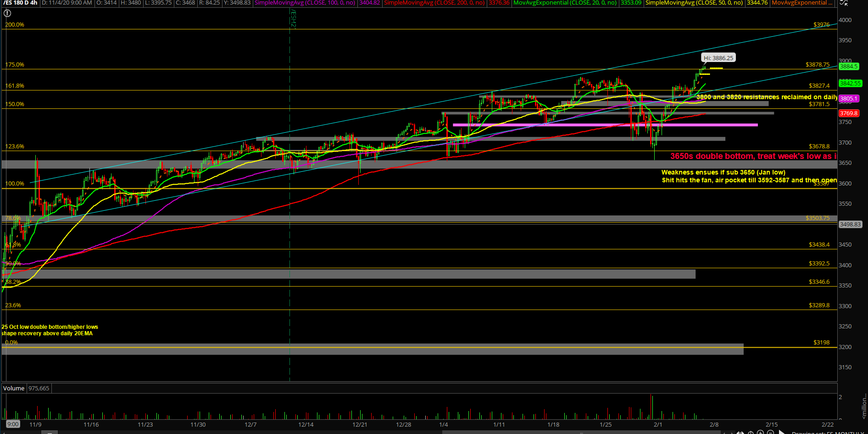This screenshot has width=868, height=434.
Task: Click 'shape recovery above daily 20EMA' note
Action: 47,333
